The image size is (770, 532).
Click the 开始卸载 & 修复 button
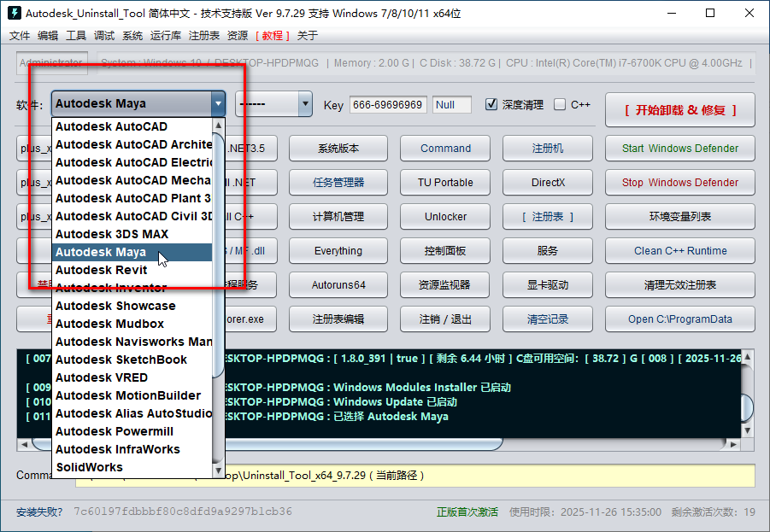coord(680,110)
